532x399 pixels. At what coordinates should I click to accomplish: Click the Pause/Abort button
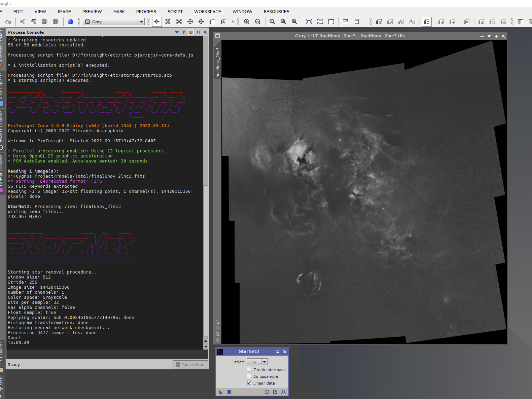(190, 364)
